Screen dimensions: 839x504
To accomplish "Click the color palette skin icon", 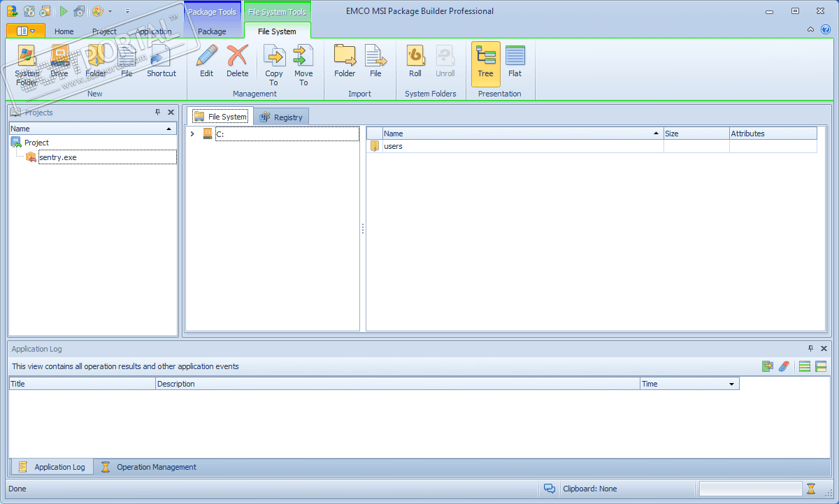I will point(99,11).
